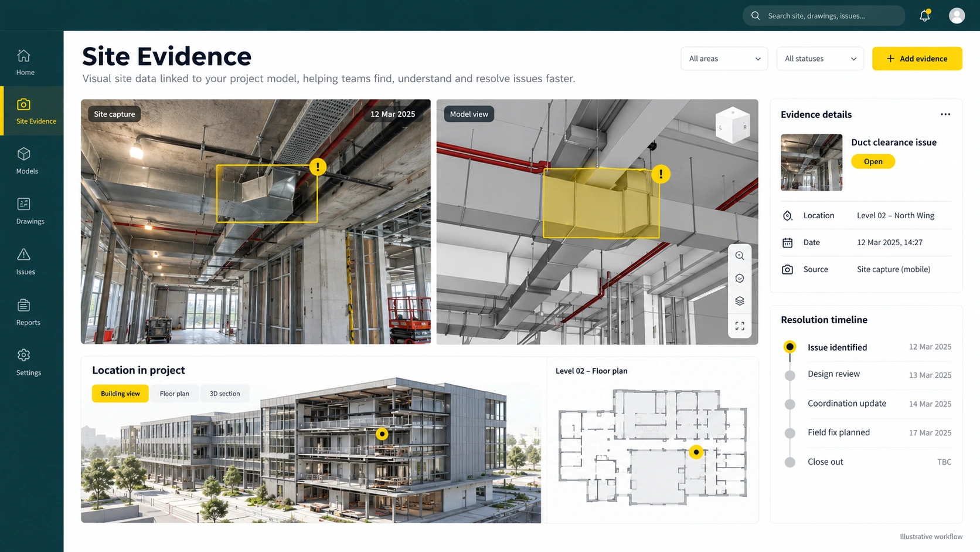Click the circular tool below zoom
The height and width of the screenshot is (552, 980).
tap(740, 279)
